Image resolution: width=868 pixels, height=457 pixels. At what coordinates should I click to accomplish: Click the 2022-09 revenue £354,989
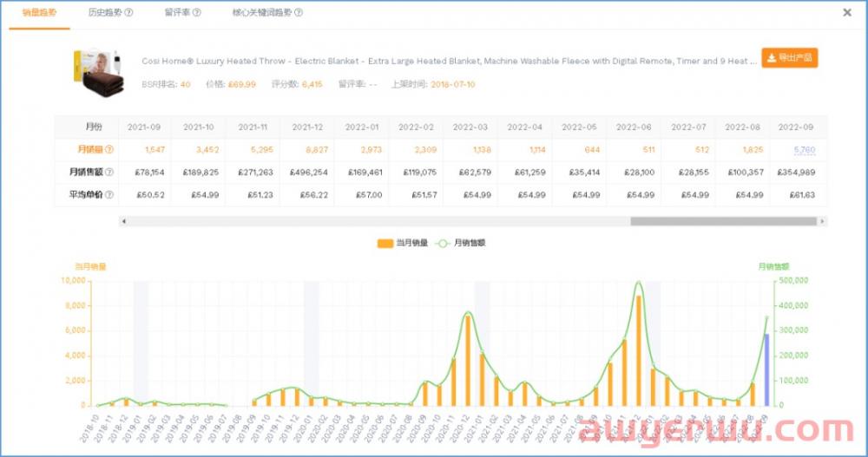[x=796, y=172]
